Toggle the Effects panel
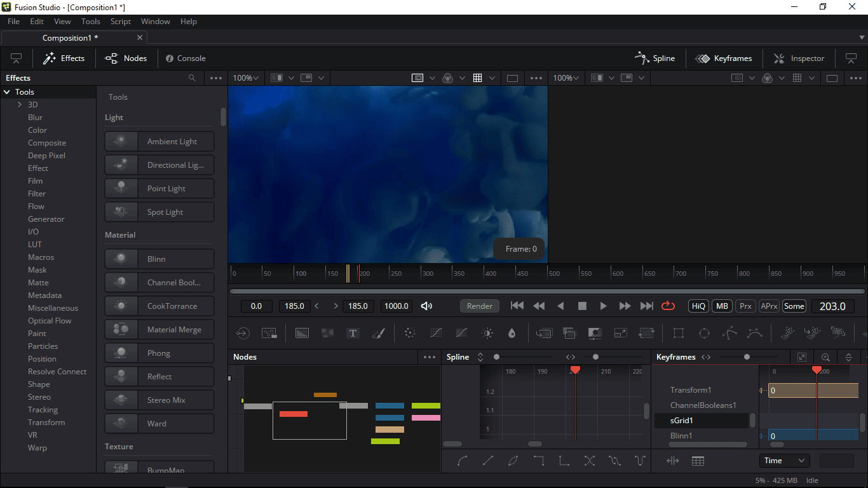The height and width of the screenshot is (488, 868). pyautogui.click(x=64, y=58)
